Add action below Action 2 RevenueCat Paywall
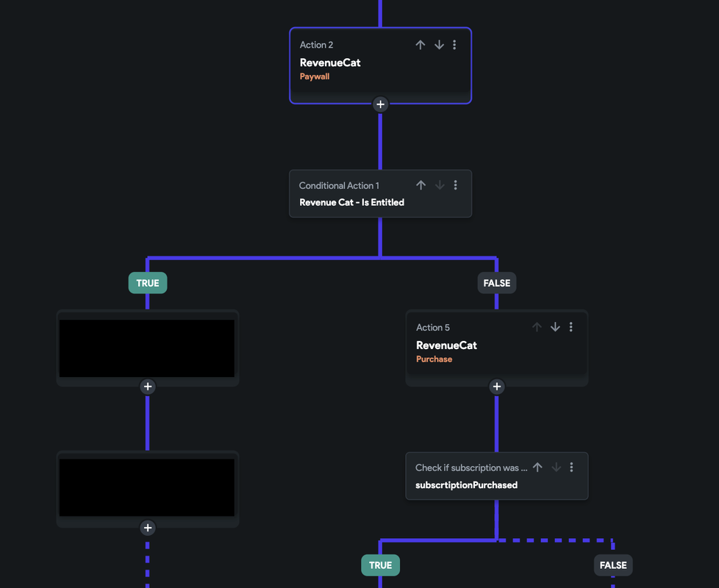This screenshot has height=588, width=719. 380,104
